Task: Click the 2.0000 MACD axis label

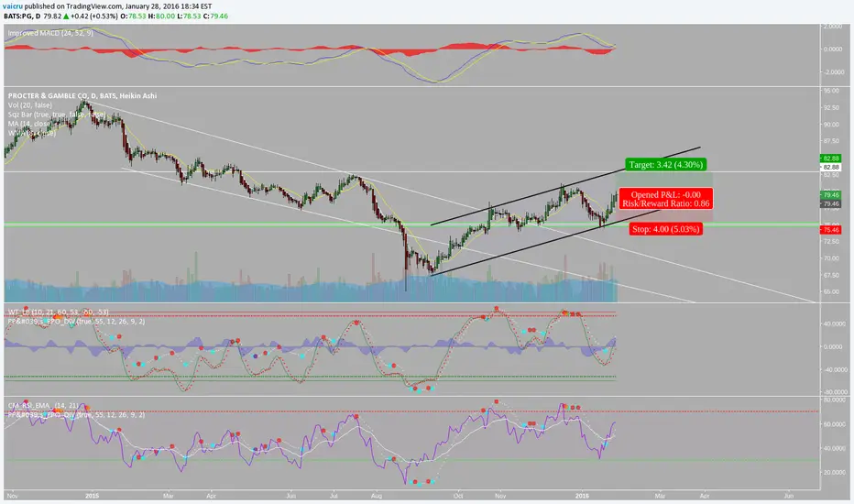Action: pyautogui.click(x=833, y=27)
